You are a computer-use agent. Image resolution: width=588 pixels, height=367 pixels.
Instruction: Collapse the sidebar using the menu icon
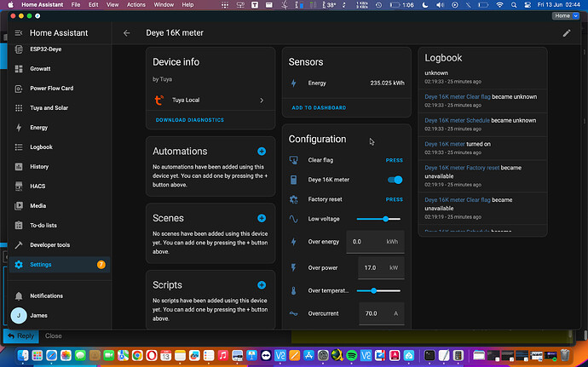pyautogui.click(x=19, y=33)
